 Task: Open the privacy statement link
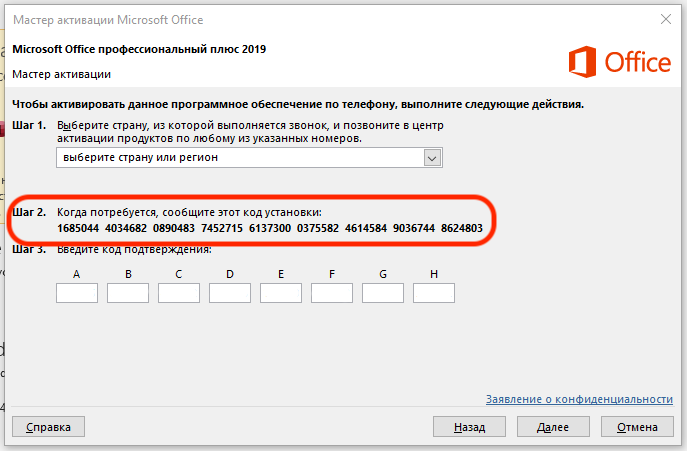coord(579,399)
